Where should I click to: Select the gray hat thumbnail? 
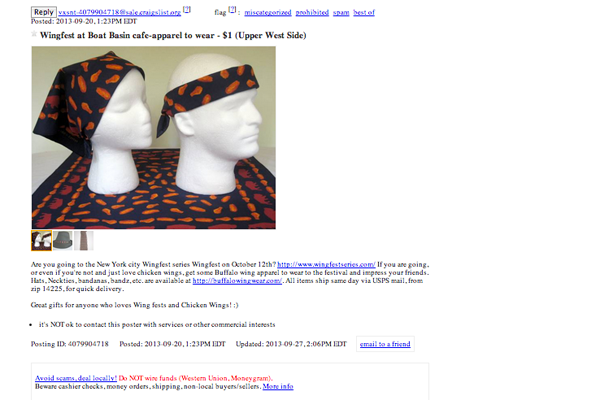click(62, 240)
